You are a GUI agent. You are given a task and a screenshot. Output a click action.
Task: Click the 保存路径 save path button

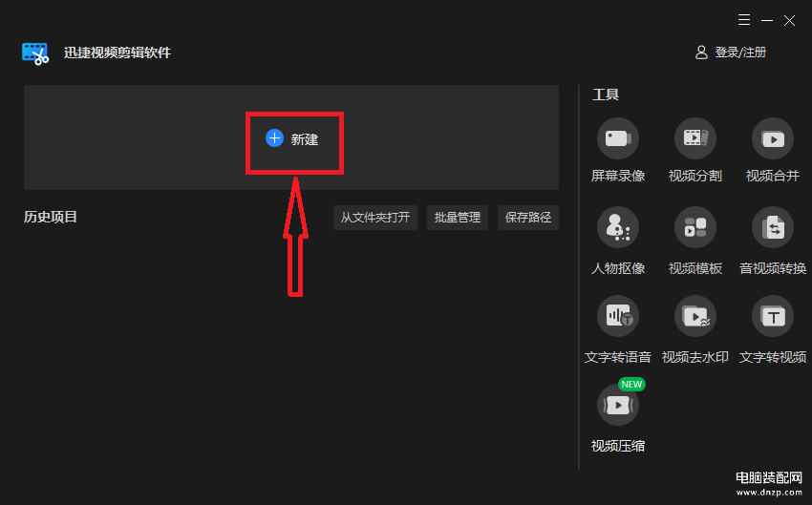pyautogui.click(x=528, y=218)
